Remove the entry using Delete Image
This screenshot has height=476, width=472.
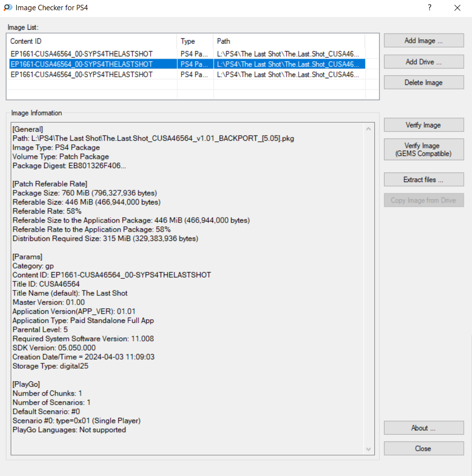(x=423, y=83)
